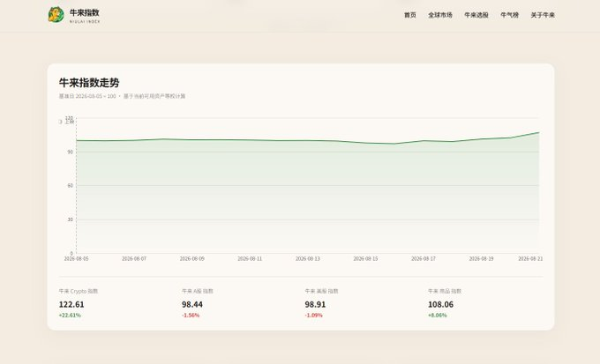Select 牛气榜 in the top navigation

(509, 15)
